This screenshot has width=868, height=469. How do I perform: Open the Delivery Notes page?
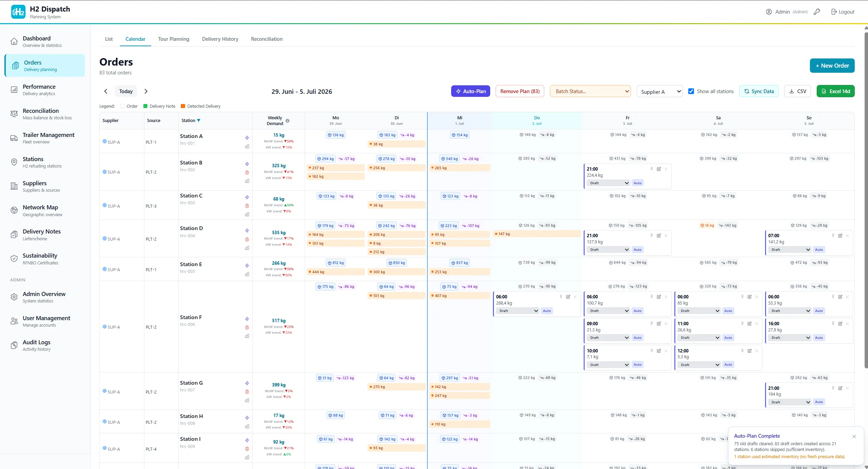[x=45, y=234]
